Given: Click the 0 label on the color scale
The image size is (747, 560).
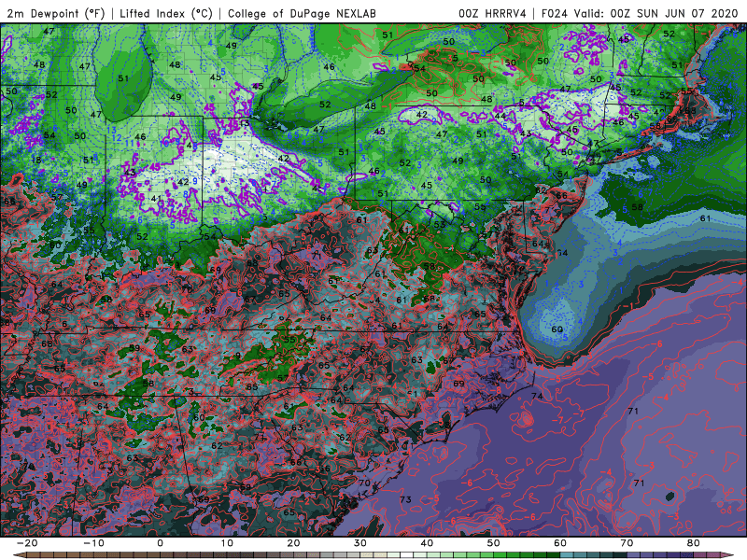Looking at the screenshot, I should click(160, 543).
